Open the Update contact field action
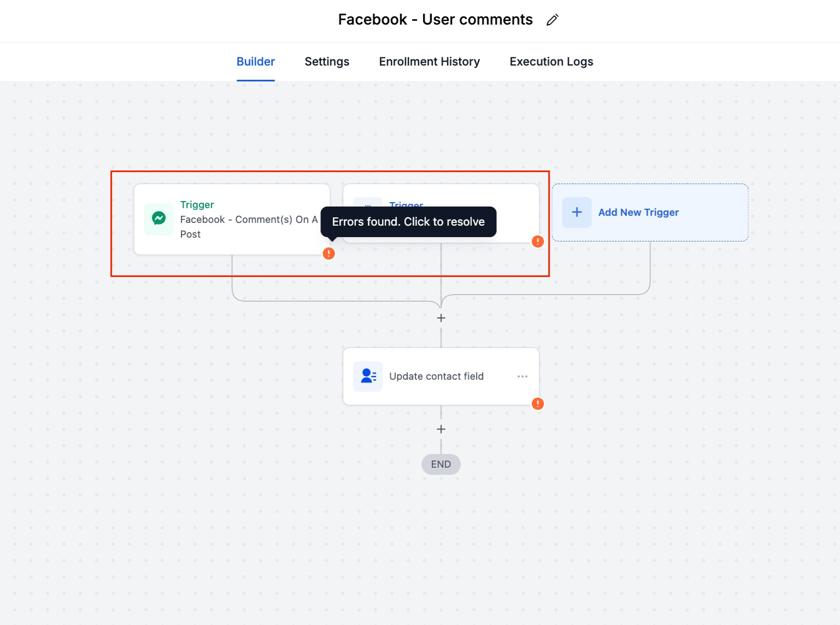840x625 pixels. 441,376
